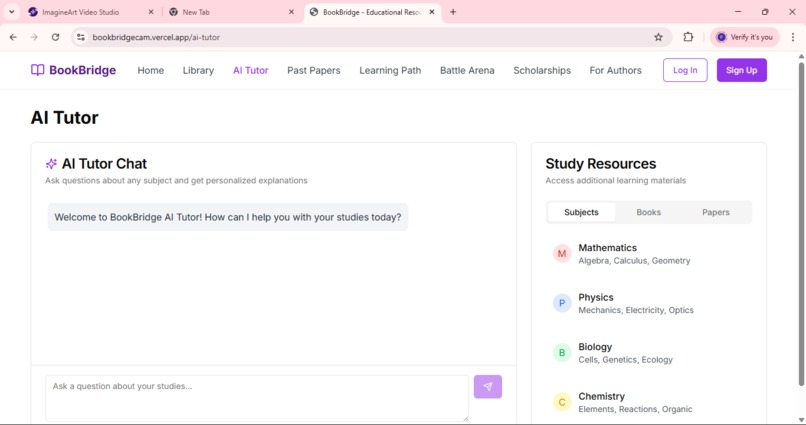The width and height of the screenshot is (806, 425).
Task: Click the BookBridge brand name link
Action: (83, 70)
